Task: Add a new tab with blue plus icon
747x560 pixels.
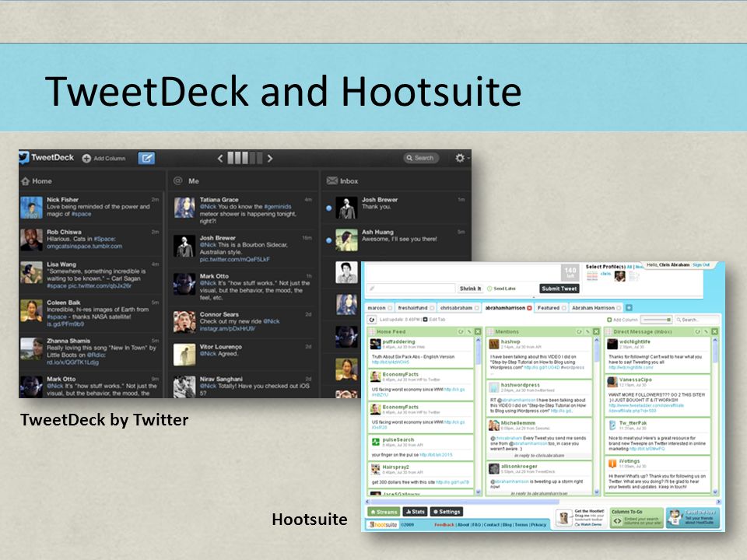Action: click(x=629, y=308)
